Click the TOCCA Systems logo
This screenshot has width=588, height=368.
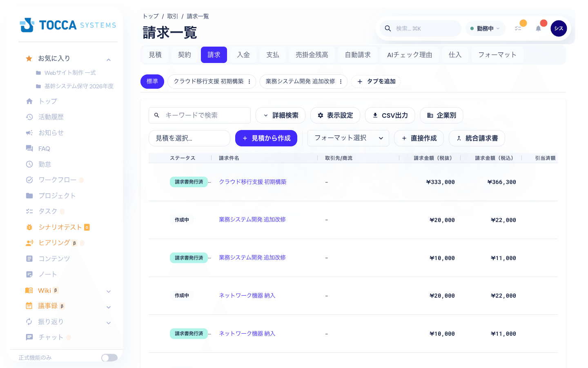click(68, 25)
